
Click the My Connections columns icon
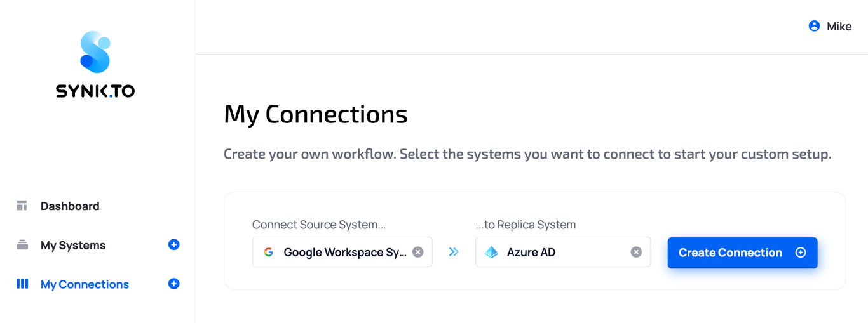point(22,284)
